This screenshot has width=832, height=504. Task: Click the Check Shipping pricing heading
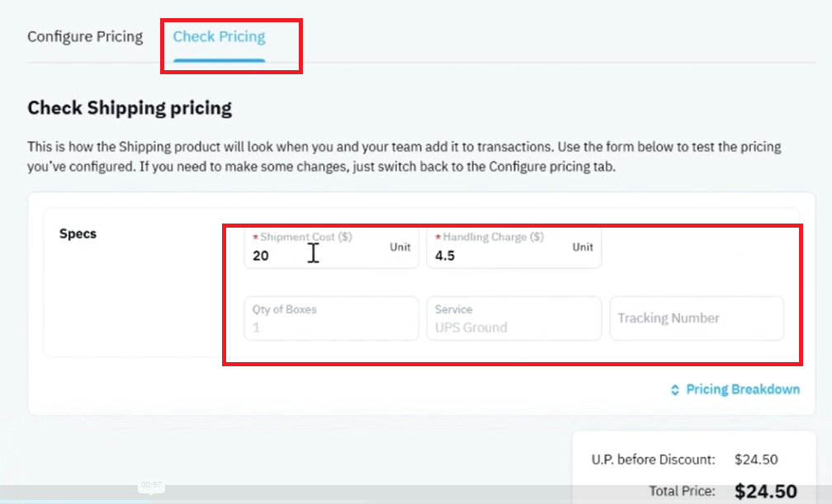(x=130, y=108)
